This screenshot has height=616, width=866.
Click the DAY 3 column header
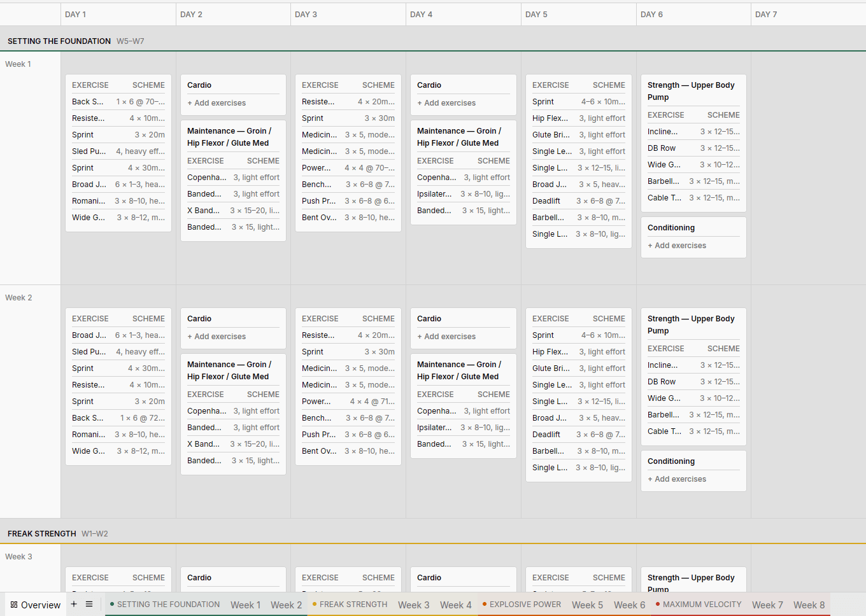click(x=348, y=14)
